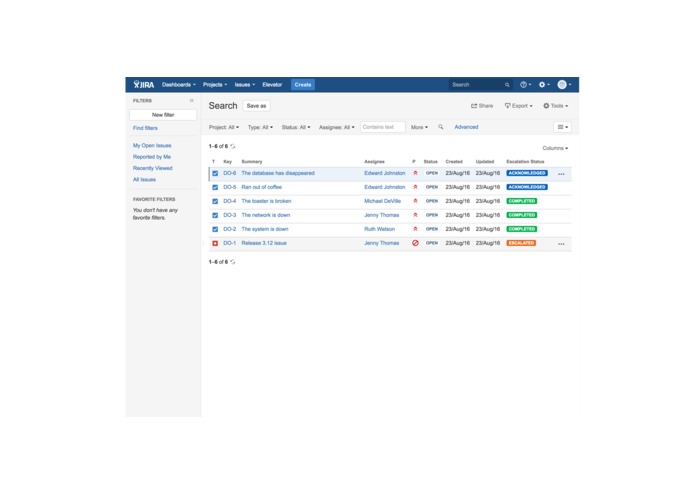Expand the Type: All filter
The height and width of the screenshot is (494, 695).
[x=260, y=127]
